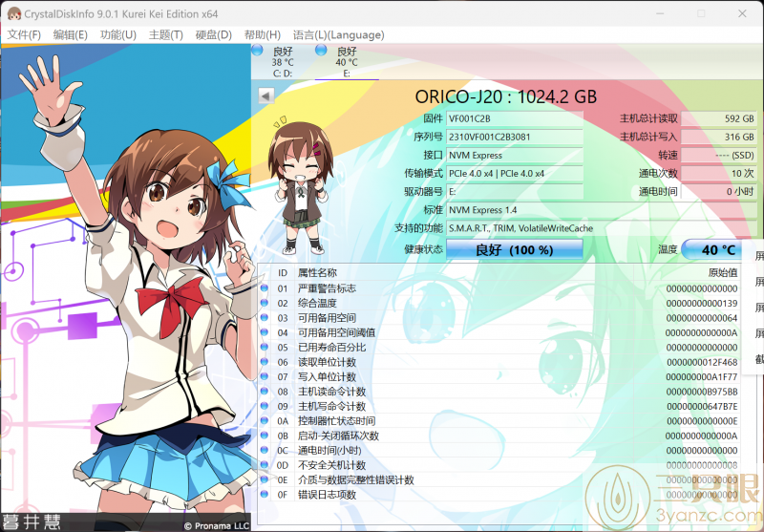
Task: Click the status dot for 可用备用空间 row 03
Action: point(265,318)
